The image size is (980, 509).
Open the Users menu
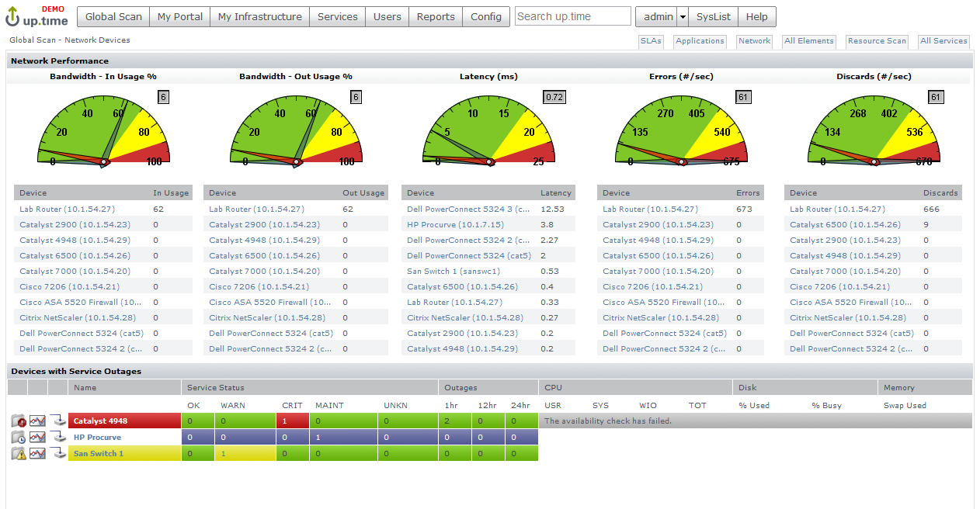(387, 16)
